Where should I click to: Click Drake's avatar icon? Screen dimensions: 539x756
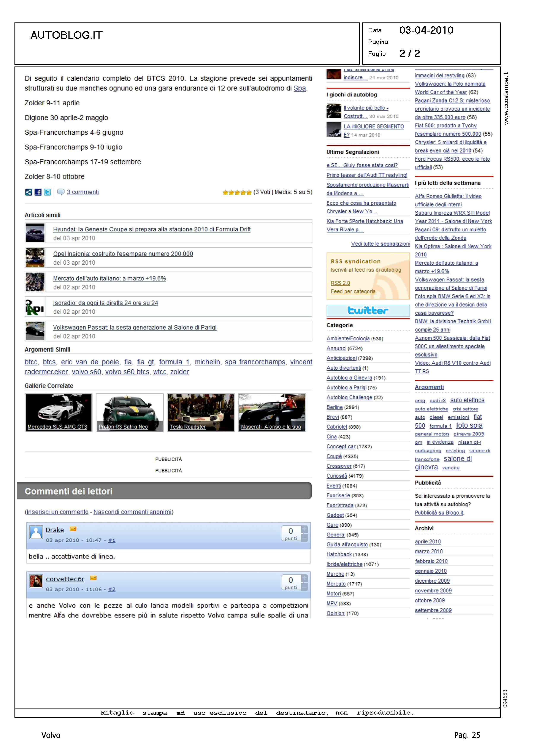coord(36,532)
